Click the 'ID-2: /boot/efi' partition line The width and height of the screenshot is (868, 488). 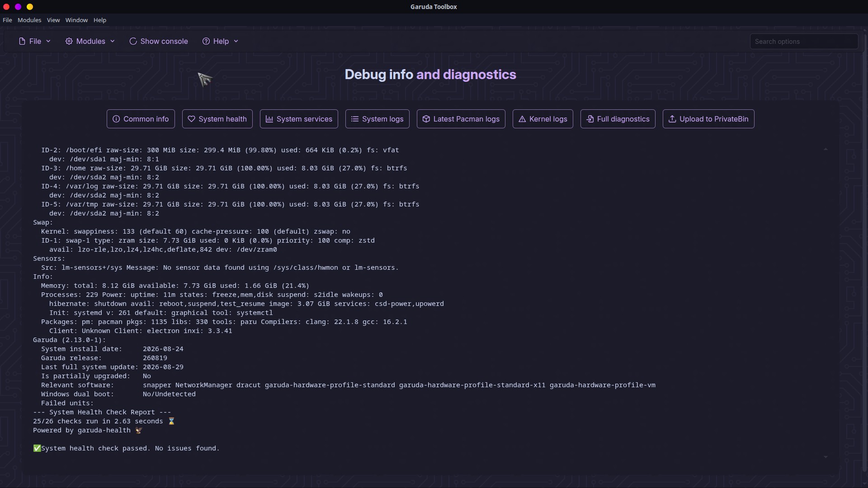tap(220, 150)
